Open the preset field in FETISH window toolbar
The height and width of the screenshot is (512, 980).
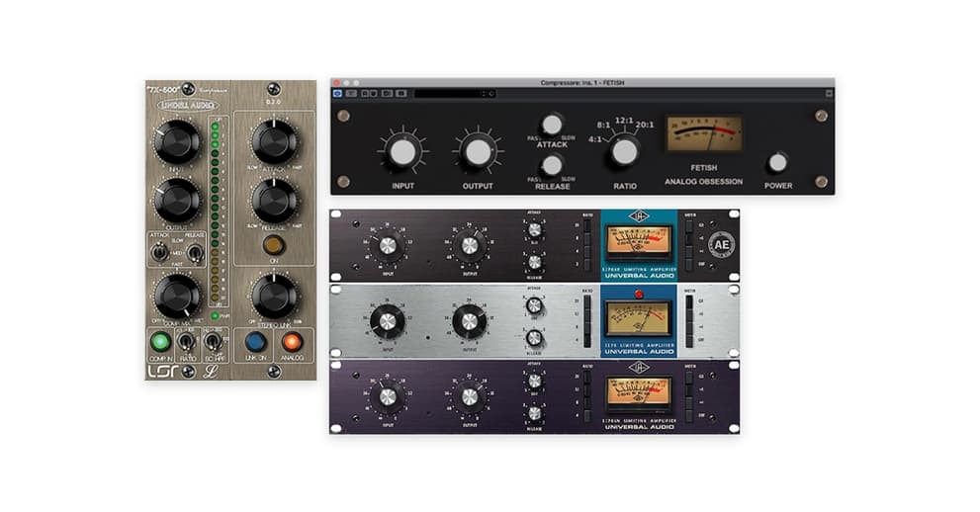[454, 94]
